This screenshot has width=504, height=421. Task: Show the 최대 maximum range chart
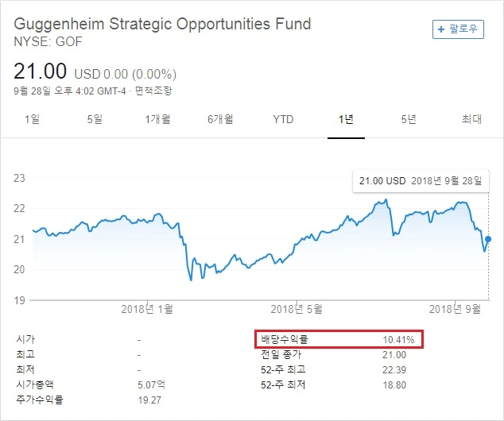click(x=471, y=119)
